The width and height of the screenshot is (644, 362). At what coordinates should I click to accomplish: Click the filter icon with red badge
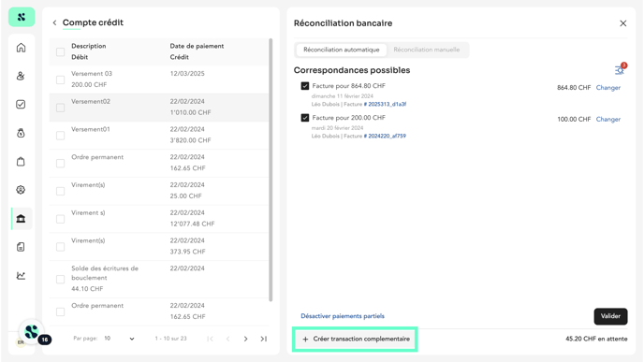[x=620, y=70]
